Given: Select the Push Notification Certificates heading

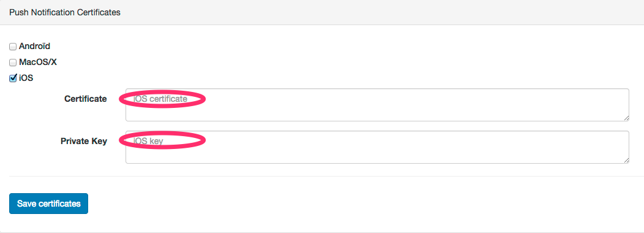Looking at the screenshot, I should (64, 13).
